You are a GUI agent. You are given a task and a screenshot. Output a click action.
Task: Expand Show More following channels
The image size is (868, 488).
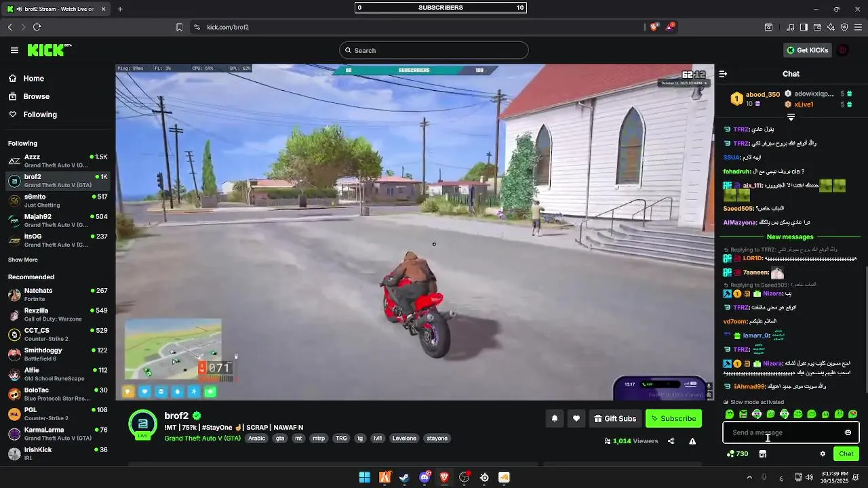(22, 260)
